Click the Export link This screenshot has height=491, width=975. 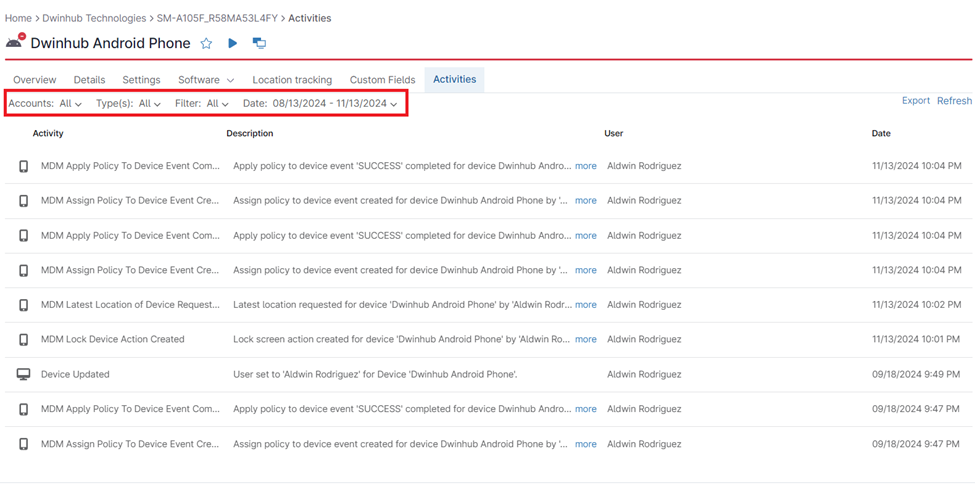[915, 101]
